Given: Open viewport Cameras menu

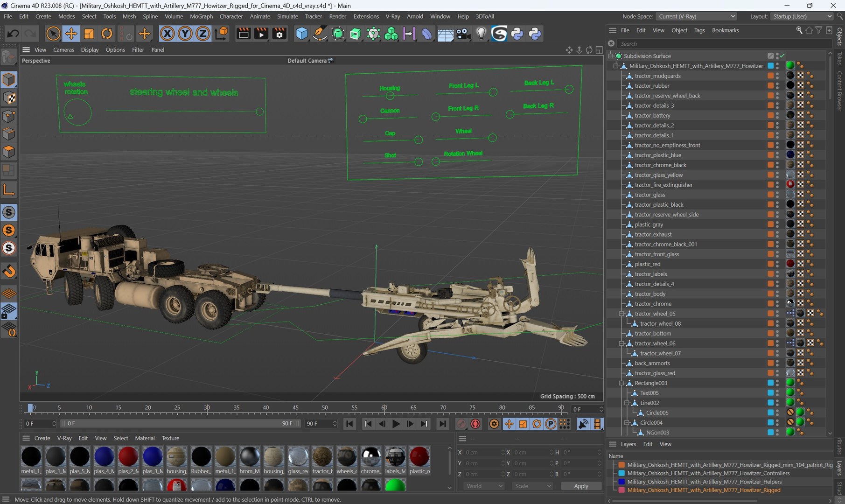Looking at the screenshot, I should pos(63,50).
